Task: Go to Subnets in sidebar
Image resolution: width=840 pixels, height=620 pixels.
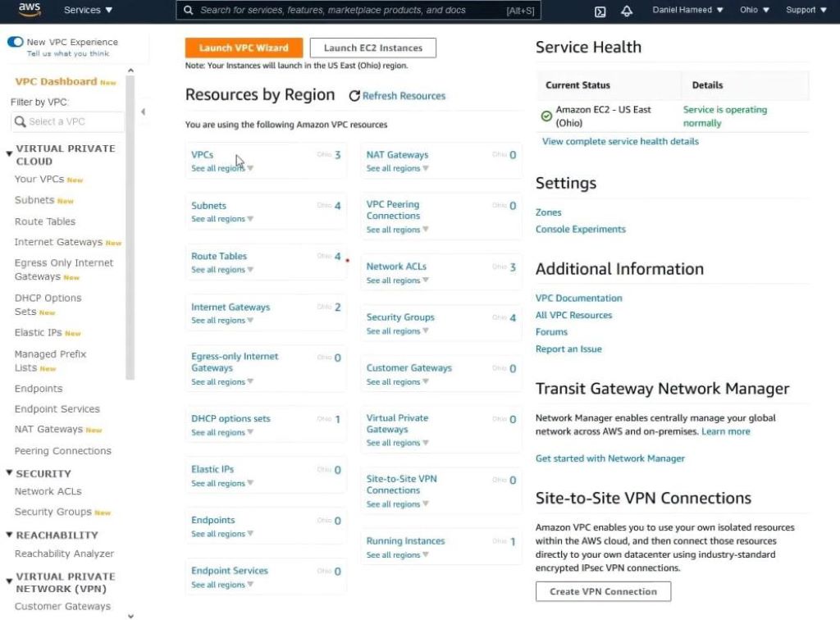Action: 34,200
